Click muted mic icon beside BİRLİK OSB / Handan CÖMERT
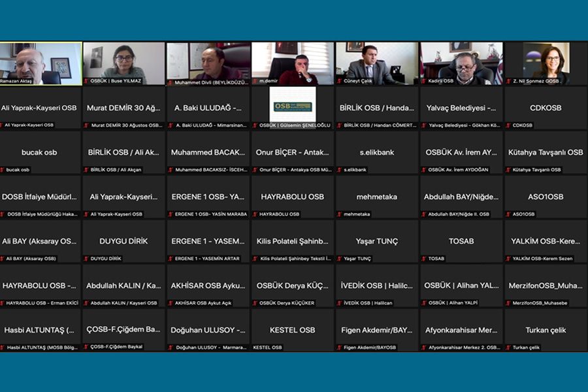Viewport: 588px width, 392px height. point(340,125)
